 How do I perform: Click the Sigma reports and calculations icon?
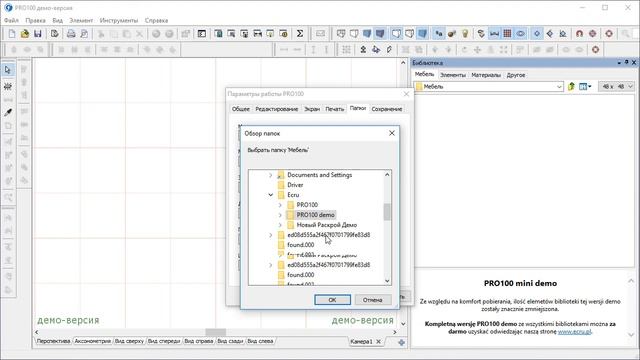tap(300, 33)
